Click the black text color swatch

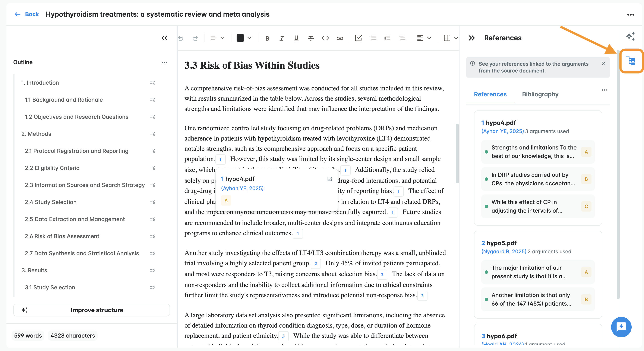click(x=240, y=38)
